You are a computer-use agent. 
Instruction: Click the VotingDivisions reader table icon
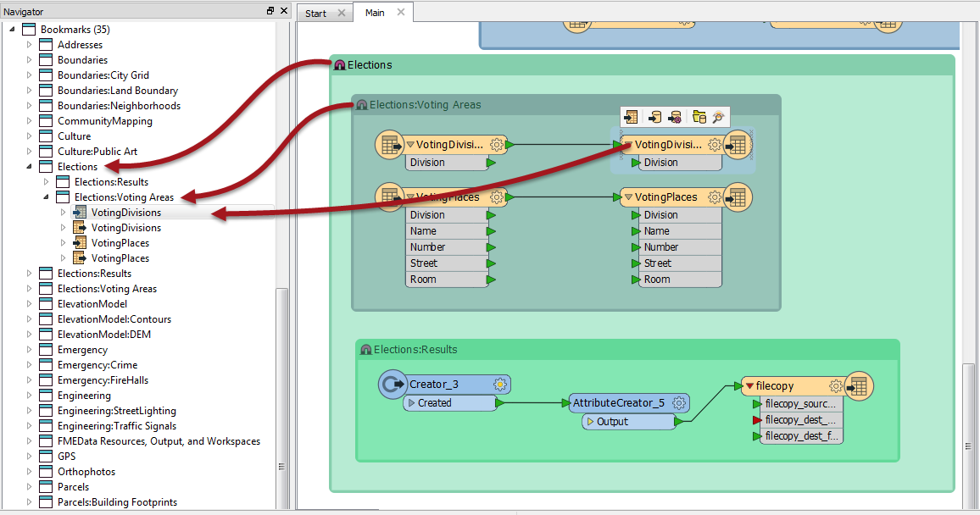pyautogui.click(x=390, y=145)
